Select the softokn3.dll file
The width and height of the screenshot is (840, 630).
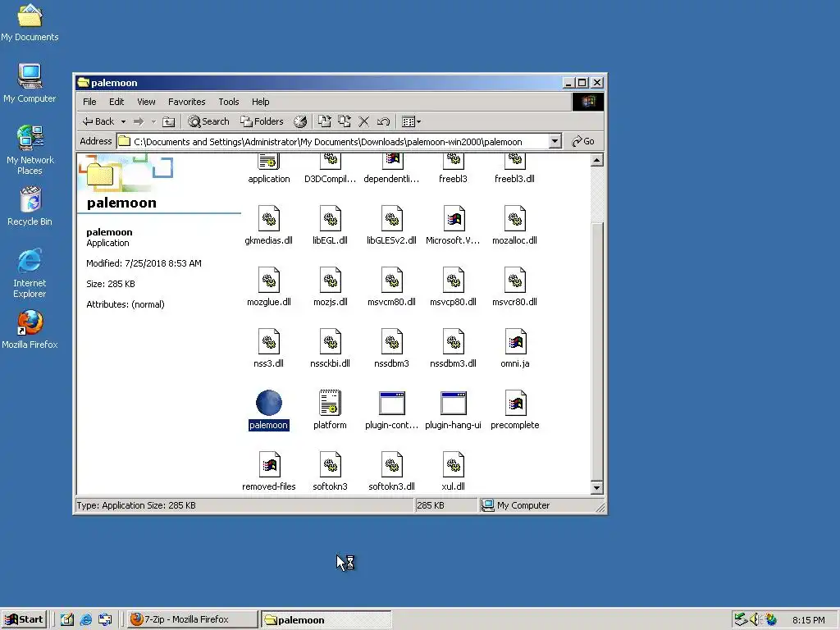click(391, 464)
